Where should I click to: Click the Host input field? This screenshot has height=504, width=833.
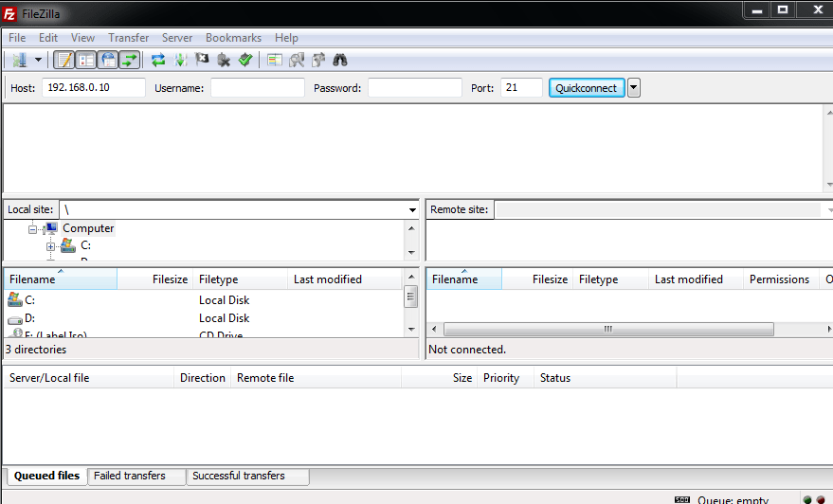[94, 87]
